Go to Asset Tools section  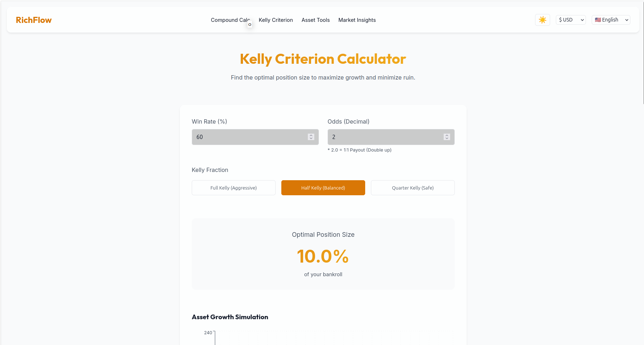point(315,20)
